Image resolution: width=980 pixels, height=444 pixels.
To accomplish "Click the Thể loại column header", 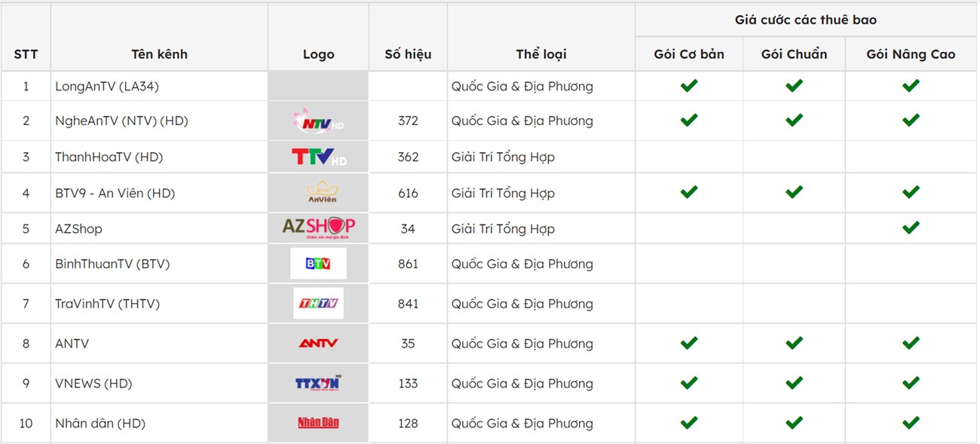I will [541, 54].
